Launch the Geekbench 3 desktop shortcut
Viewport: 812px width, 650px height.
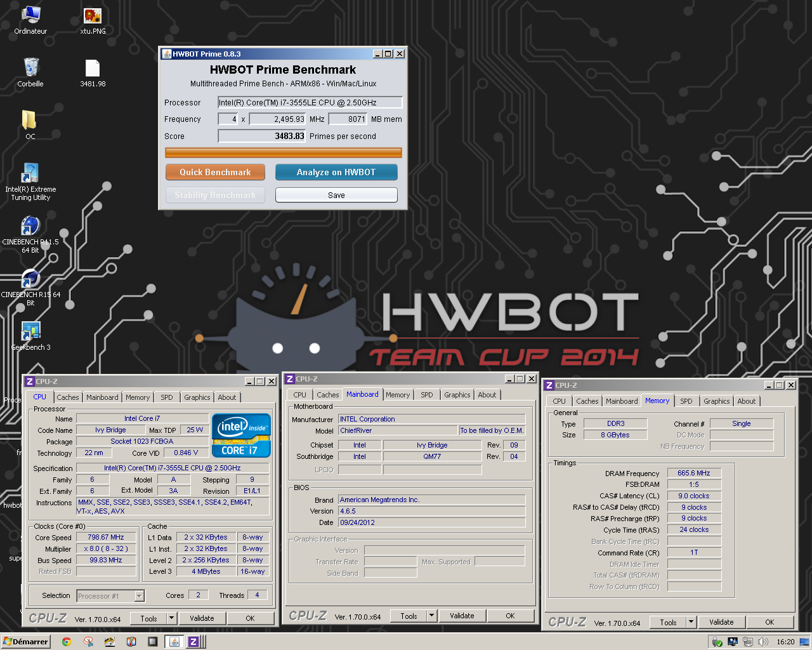coord(30,336)
